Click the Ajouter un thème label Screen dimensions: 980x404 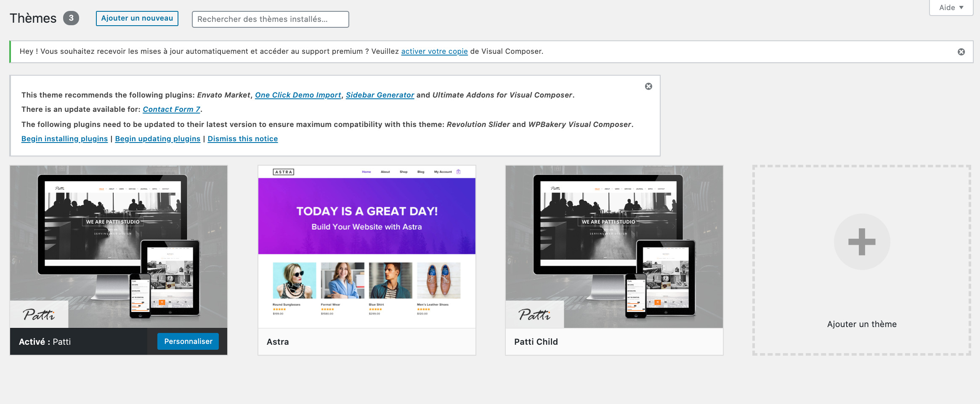pos(861,324)
